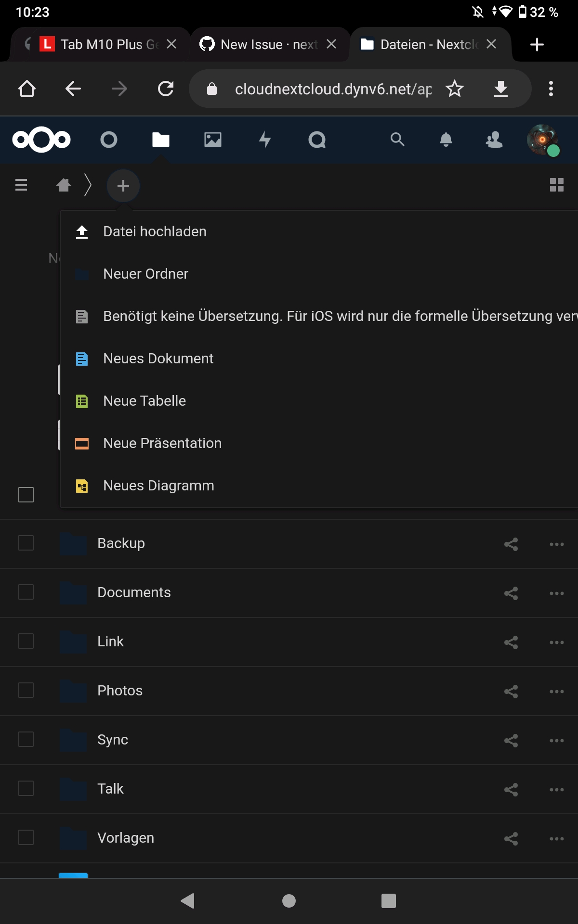Screen dimensions: 578x924
Task: Go to home folder breadcrumb
Action: pos(64,185)
